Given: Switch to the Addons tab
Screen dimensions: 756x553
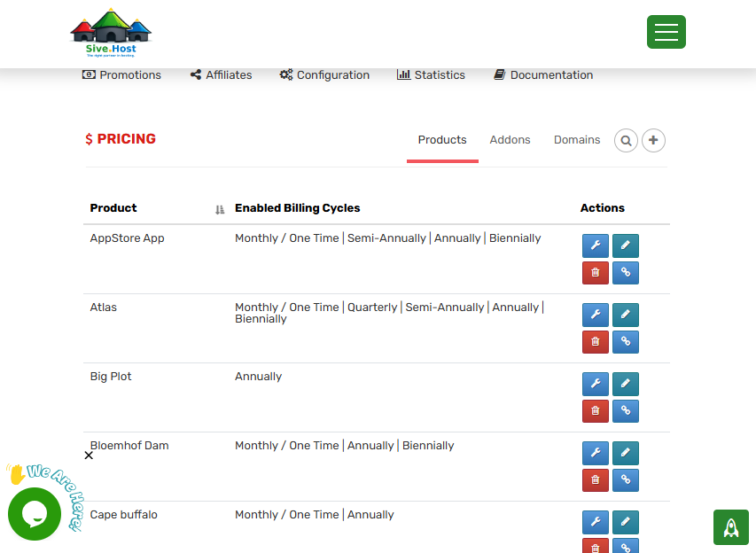Looking at the screenshot, I should (x=510, y=140).
